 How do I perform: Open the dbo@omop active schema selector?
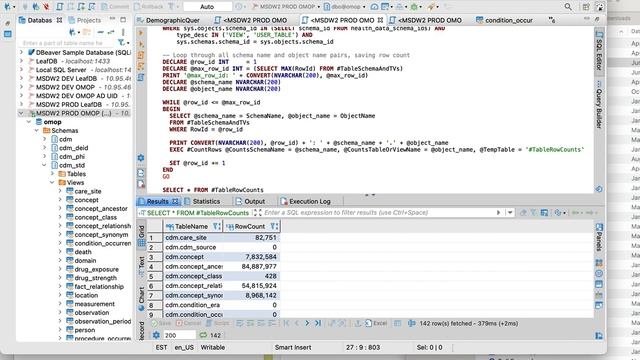click(x=344, y=7)
